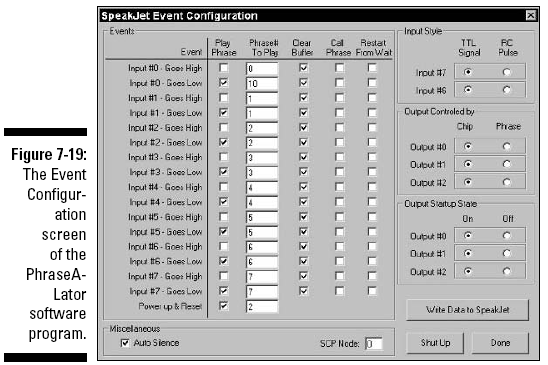Edit Phrase# field for Power up & Reset

coord(262,307)
